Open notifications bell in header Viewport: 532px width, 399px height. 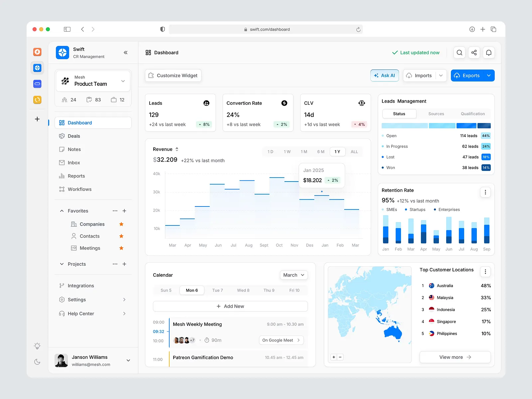coord(489,53)
